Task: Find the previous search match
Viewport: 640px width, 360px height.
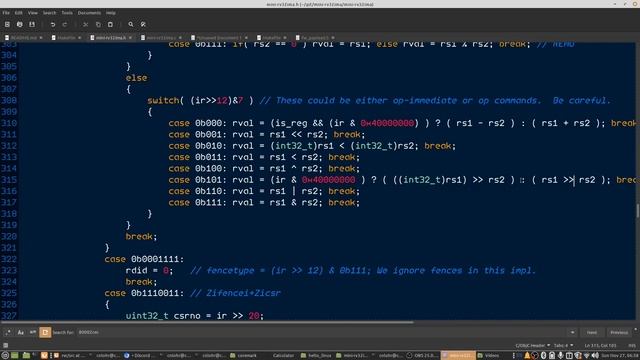Action: [619, 333]
